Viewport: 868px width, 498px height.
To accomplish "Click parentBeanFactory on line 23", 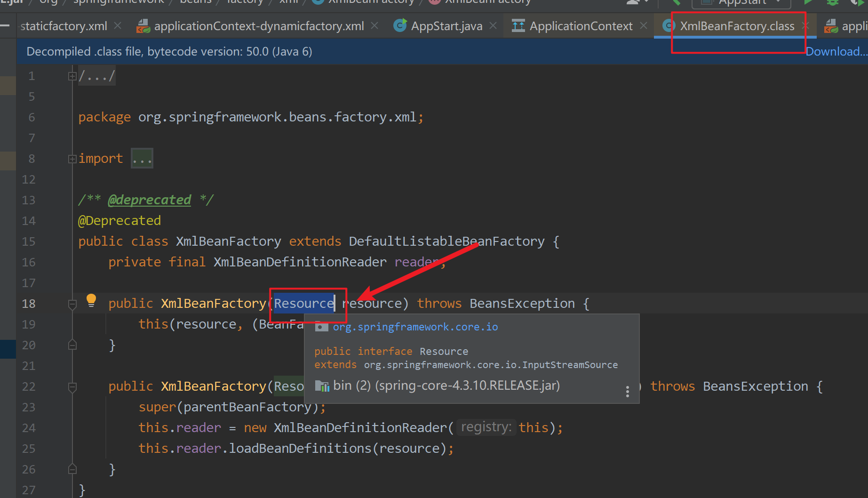I will tap(247, 407).
